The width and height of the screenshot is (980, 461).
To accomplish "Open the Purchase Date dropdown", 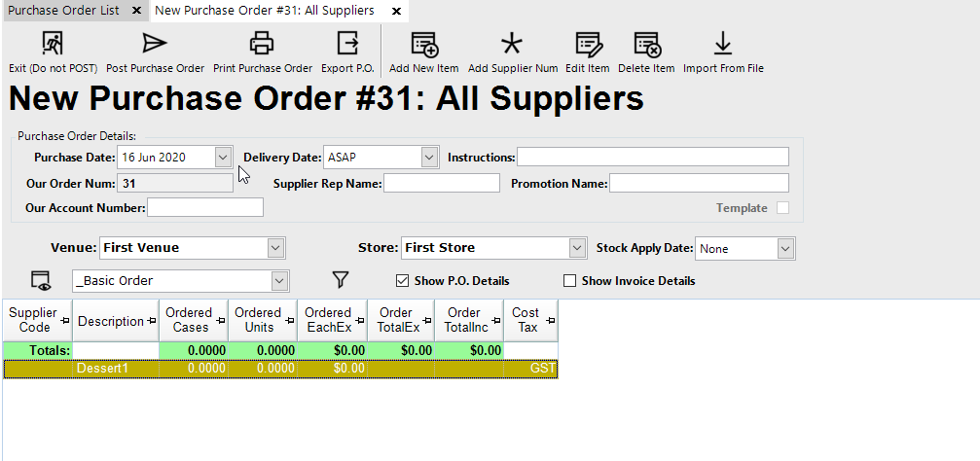I will tap(223, 157).
